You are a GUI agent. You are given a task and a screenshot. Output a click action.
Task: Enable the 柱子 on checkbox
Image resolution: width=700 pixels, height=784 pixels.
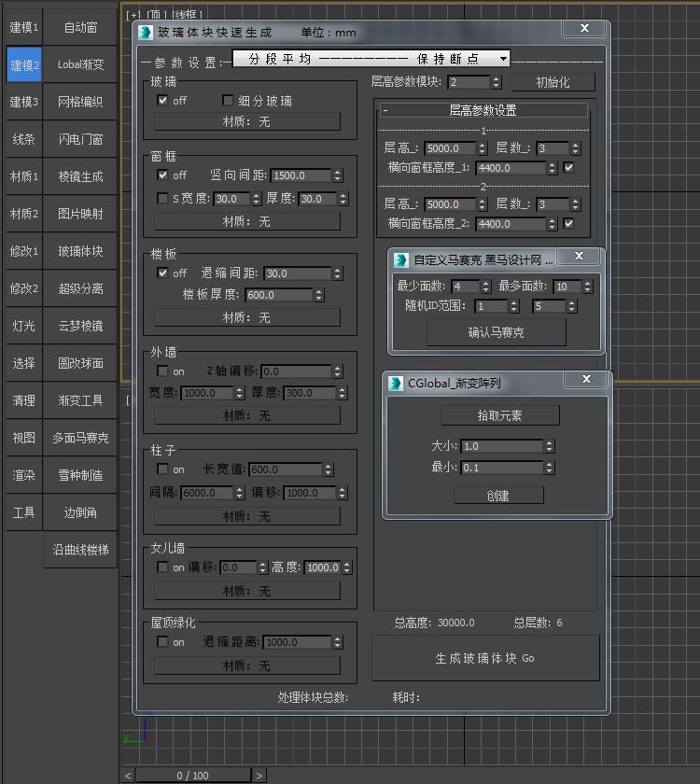(x=162, y=469)
